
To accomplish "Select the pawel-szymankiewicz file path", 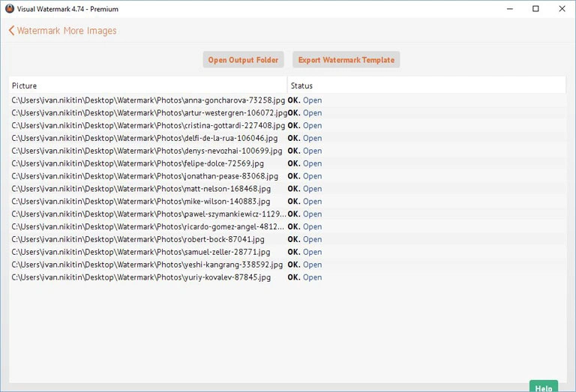I will click(148, 214).
